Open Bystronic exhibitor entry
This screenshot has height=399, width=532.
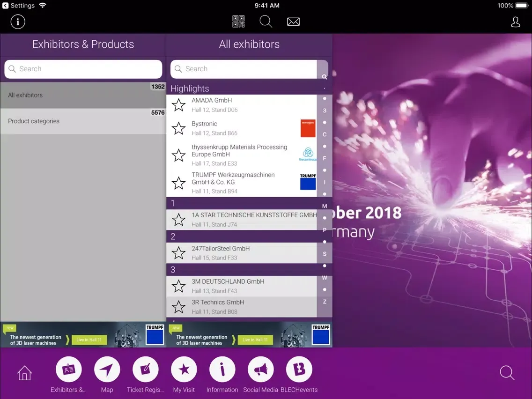(x=242, y=128)
